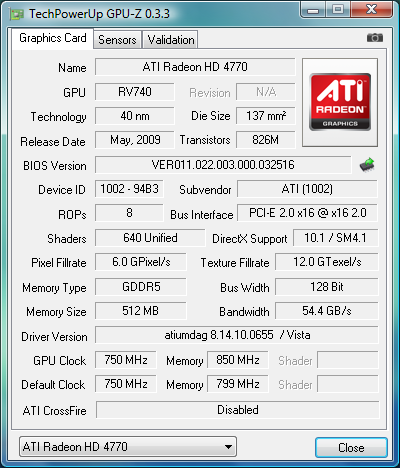
Task: Click the Technology value 40 nm
Action: pyautogui.click(x=135, y=116)
